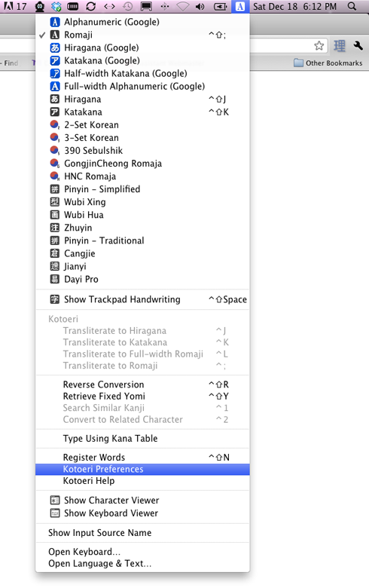Choose Full-width Alphanumeric (Google)
The image size is (369, 588).
[142, 86]
